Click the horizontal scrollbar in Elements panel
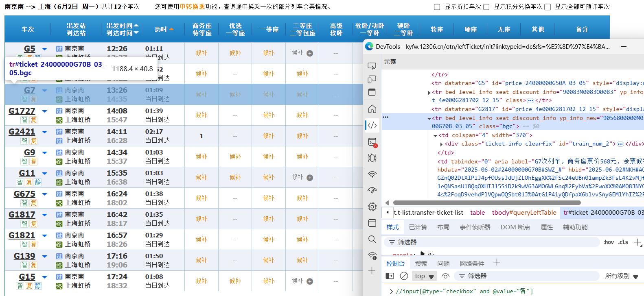Image resolution: width=644 pixels, height=296 pixels. pyautogui.click(x=487, y=202)
